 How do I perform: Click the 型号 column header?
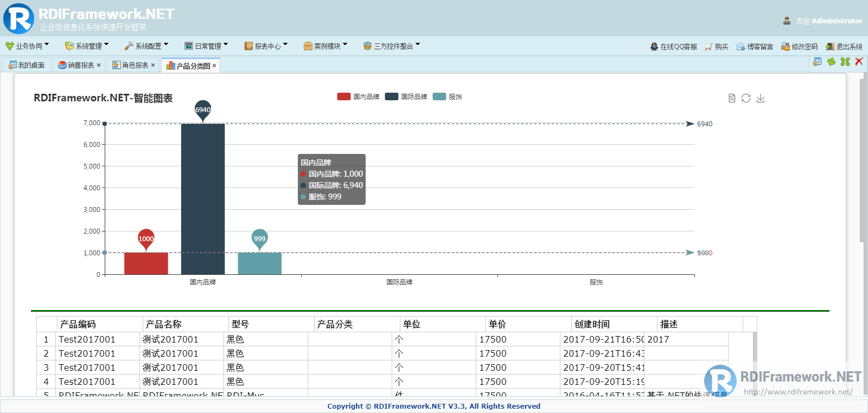click(x=271, y=324)
